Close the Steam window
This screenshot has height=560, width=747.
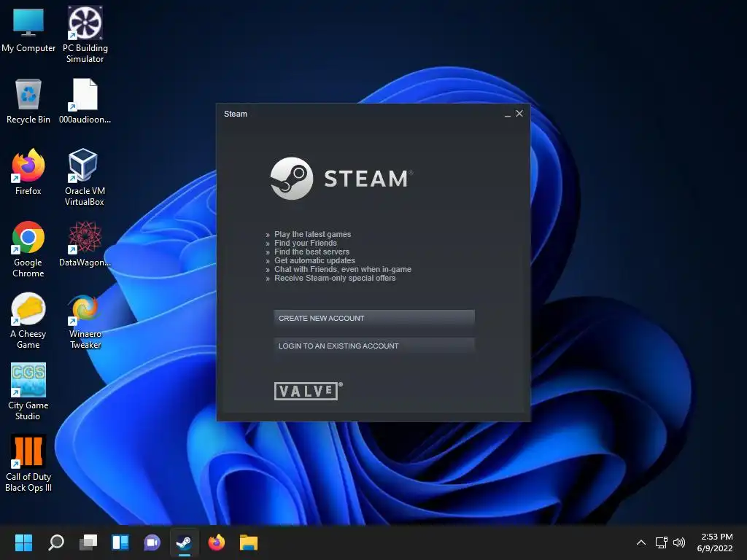click(519, 113)
